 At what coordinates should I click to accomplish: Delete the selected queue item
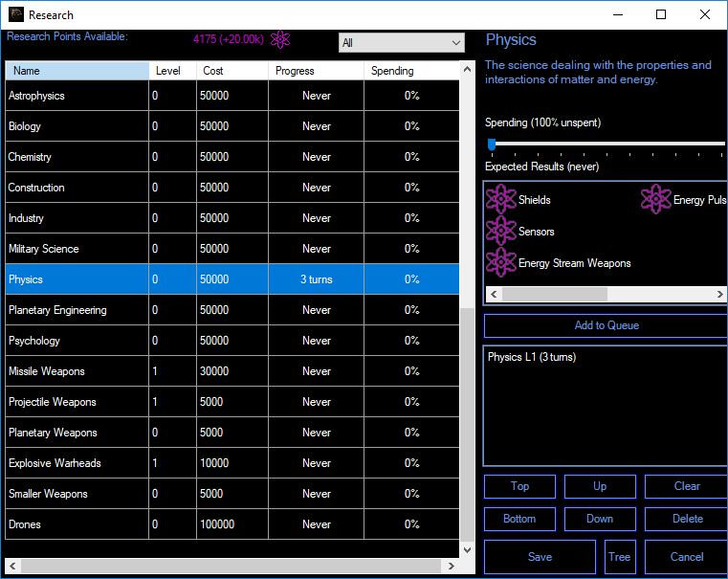[686, 519]
